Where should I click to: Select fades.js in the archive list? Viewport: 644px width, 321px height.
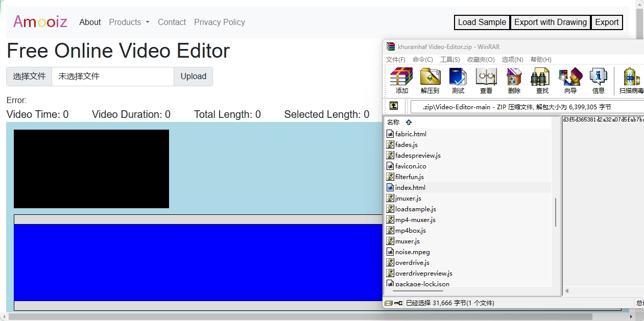coord(407,144)
